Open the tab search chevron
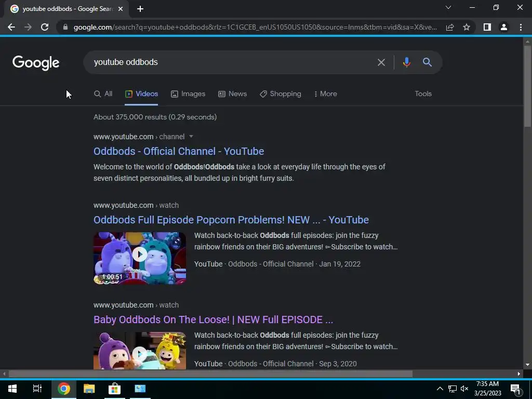The width and height of the screenshot is (532, 399). tap(448, 7)
